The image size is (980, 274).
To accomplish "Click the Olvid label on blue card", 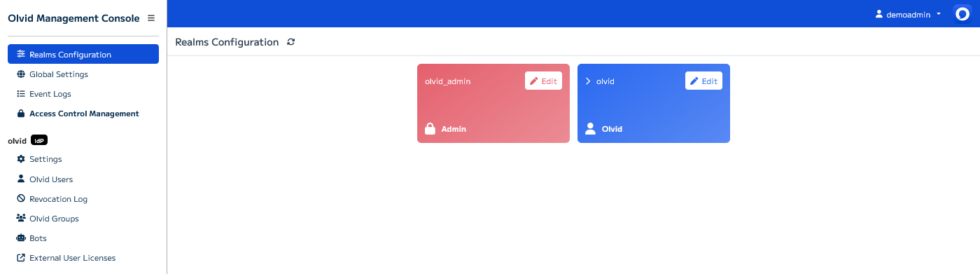I will point(612,129).
